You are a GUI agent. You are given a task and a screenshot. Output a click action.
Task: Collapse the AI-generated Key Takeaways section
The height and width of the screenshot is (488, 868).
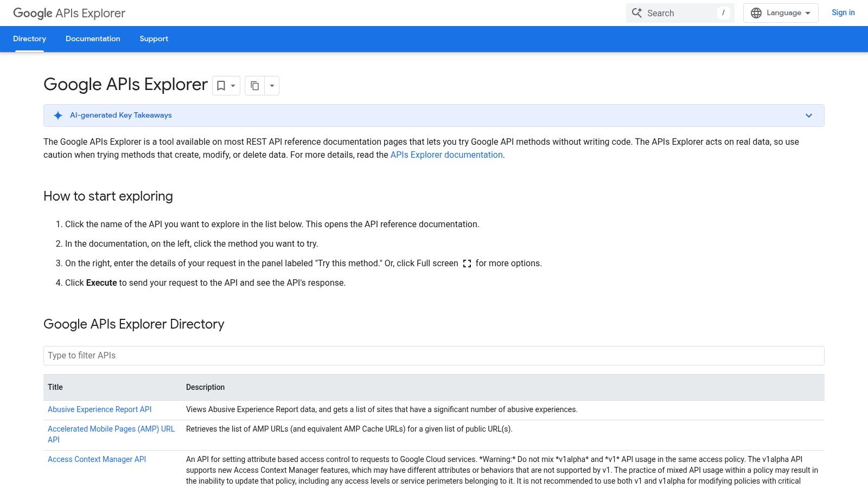[808, 115]
